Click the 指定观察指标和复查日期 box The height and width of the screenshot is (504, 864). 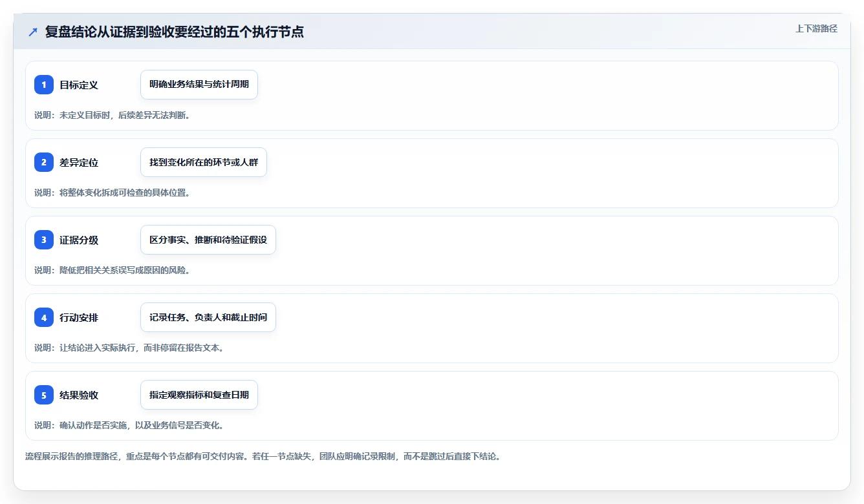coord(199,395)
